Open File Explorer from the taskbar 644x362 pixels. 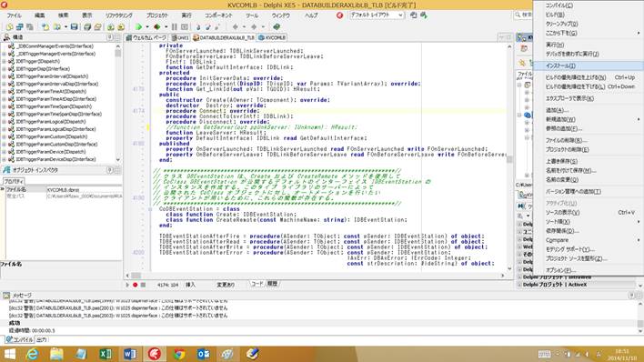[56, 354]
